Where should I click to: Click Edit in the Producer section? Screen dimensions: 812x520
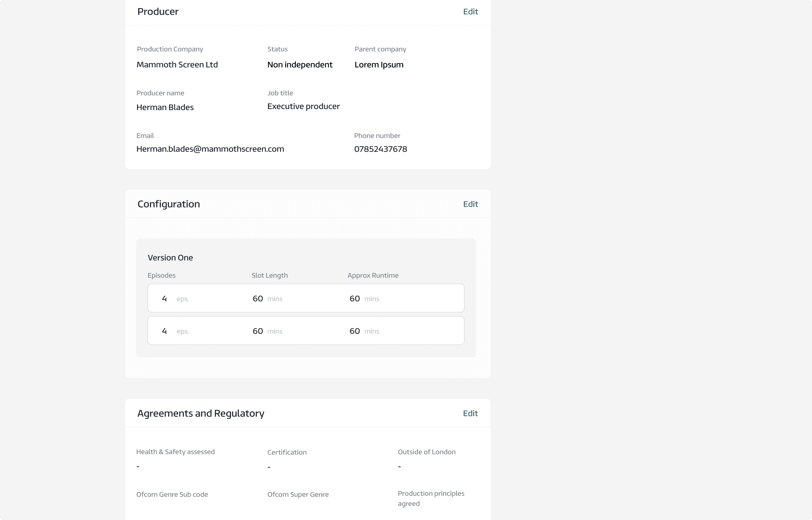point(470,11)
